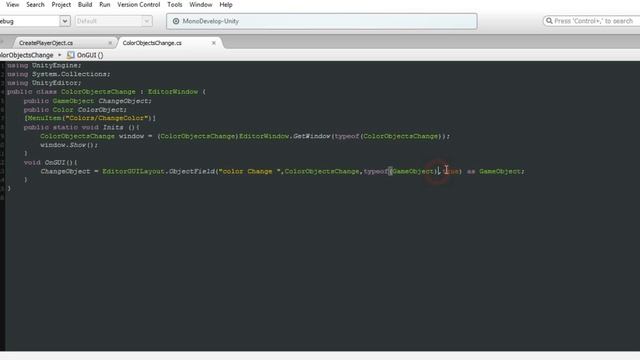
Task: Open the Search menu
Action: point(35,5)
